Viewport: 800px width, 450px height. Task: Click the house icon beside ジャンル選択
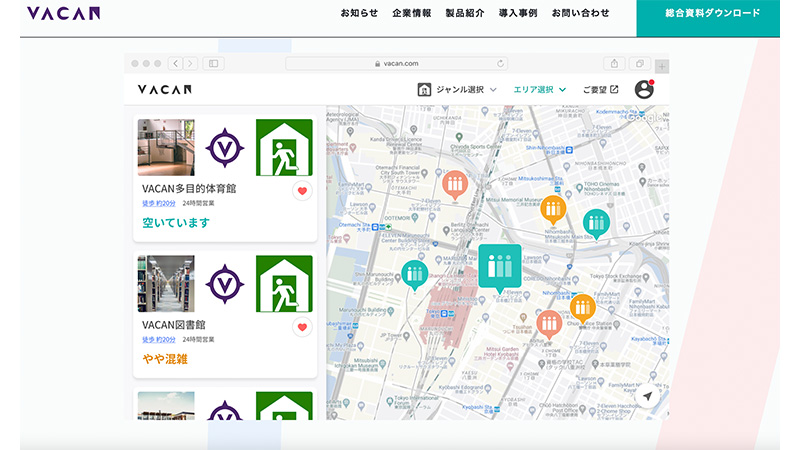tap(424, 90)
